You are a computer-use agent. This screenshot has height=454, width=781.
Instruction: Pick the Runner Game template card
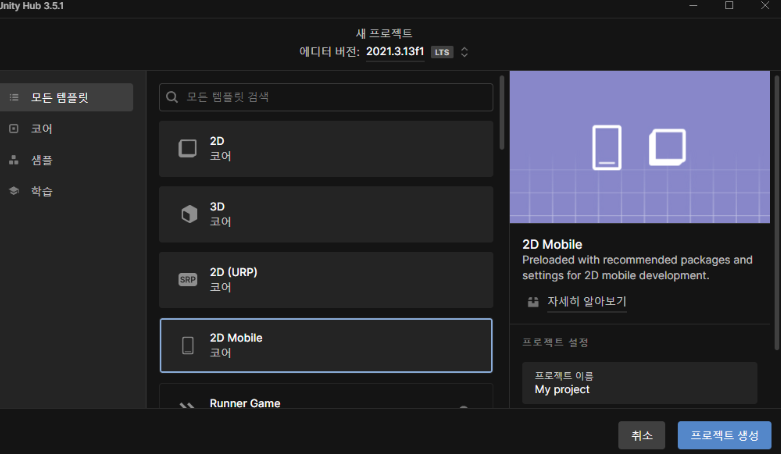tap(326, 396)
